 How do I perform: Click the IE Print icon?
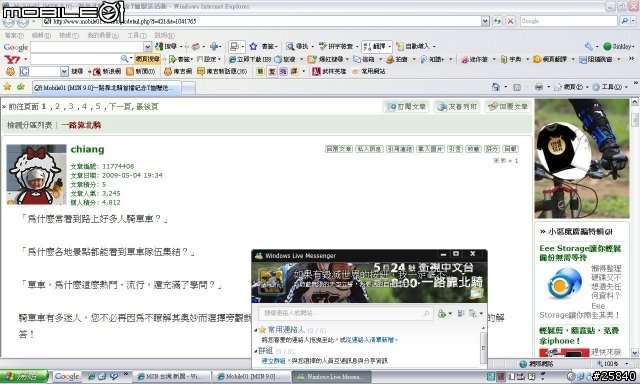(x=539, y=87)
